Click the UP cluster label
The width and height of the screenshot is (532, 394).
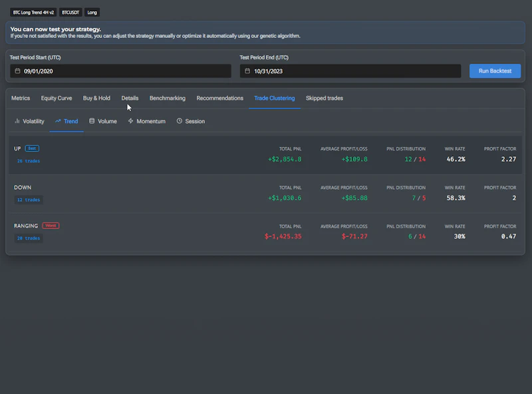coord(17,149)
